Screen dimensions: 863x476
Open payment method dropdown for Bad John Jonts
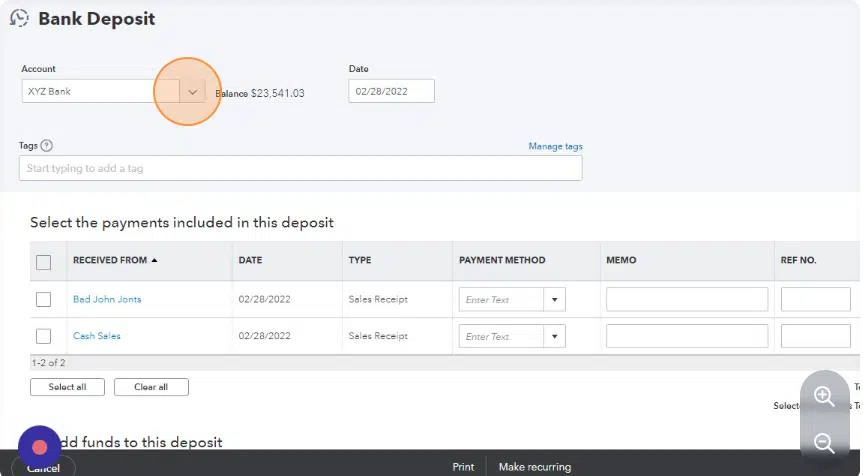(x=554, y=300)
